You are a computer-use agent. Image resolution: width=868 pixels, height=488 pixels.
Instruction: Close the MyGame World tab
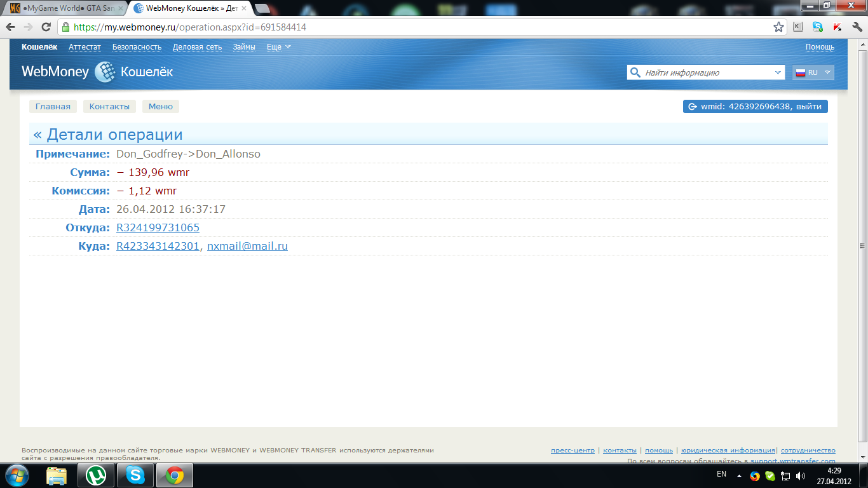point(121,8)
